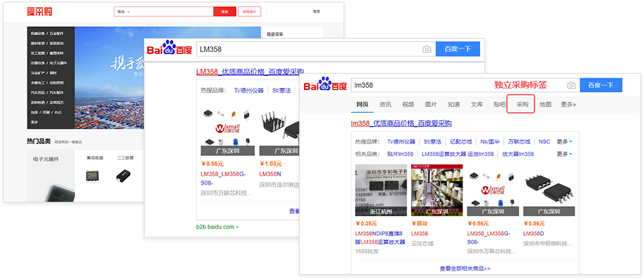The image size is (644, 279).
Task: Expand 更多 dropdown in the 相关品类 row
Action: coord(564,154)
